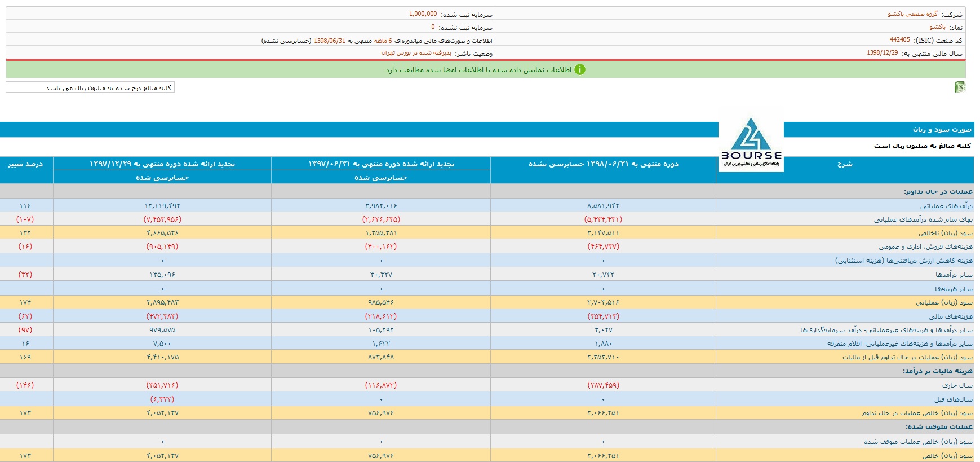
Task: Click the unregistered capital value 0
Action: [x=433, y=27]
